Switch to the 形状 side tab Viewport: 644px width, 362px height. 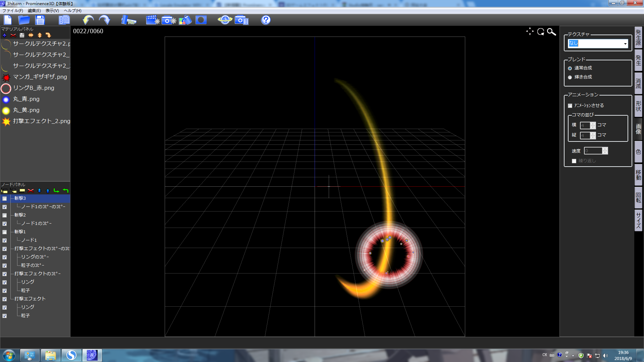tap(638, 106)
